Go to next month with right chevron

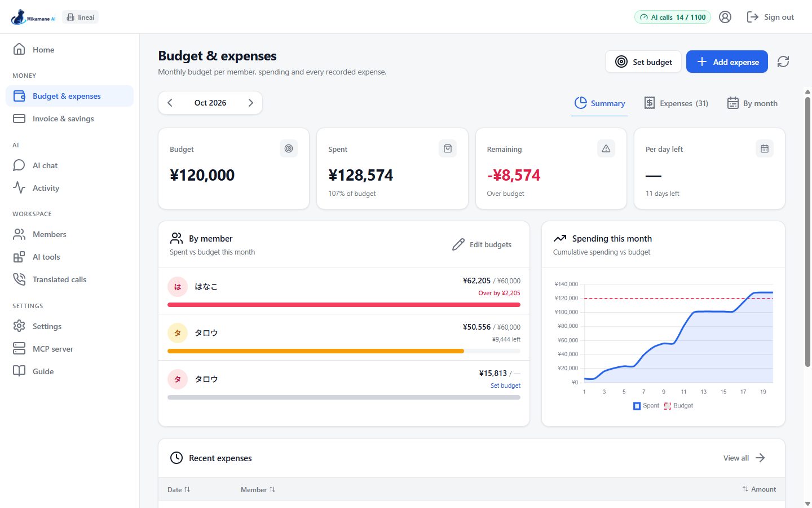(251, 103)
